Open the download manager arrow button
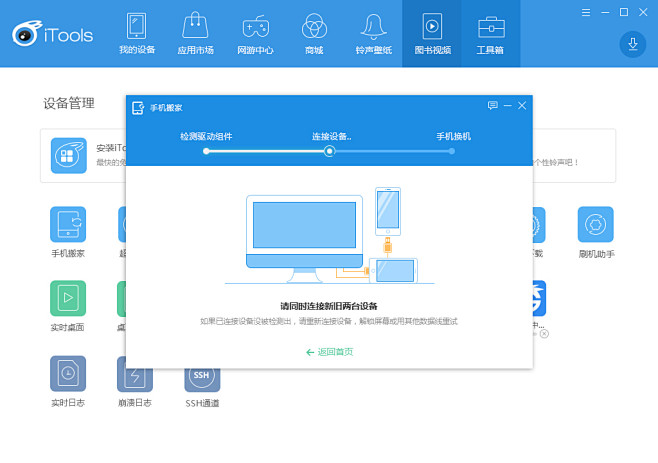This screenshot has height=463, width=658. (x=632, y=44)
